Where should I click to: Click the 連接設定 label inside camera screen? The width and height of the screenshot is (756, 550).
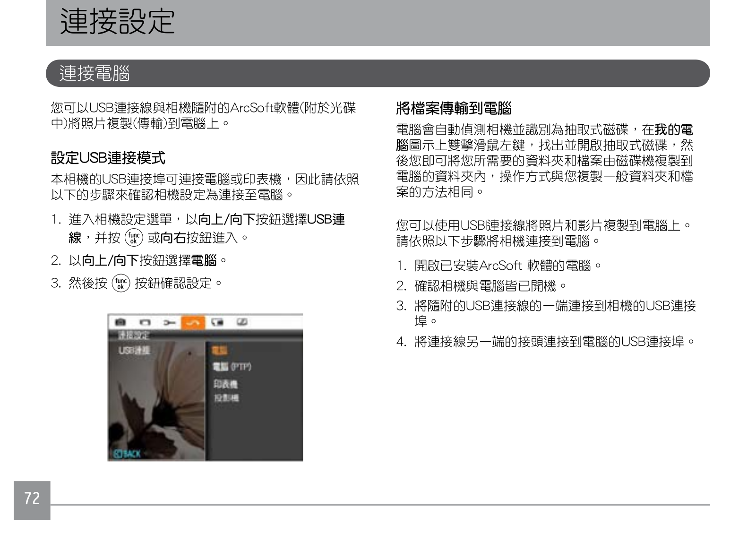tap(134, 335)
